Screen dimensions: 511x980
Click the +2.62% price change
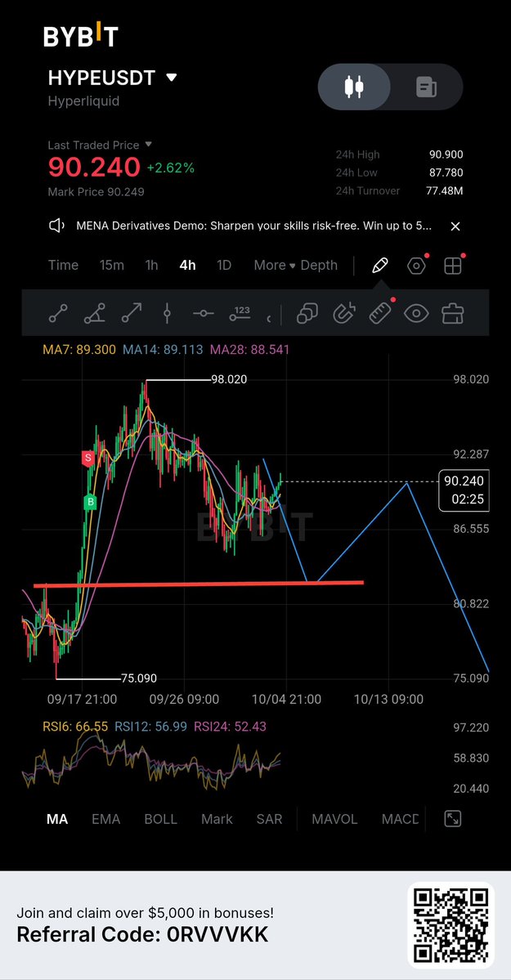point(171,168)
